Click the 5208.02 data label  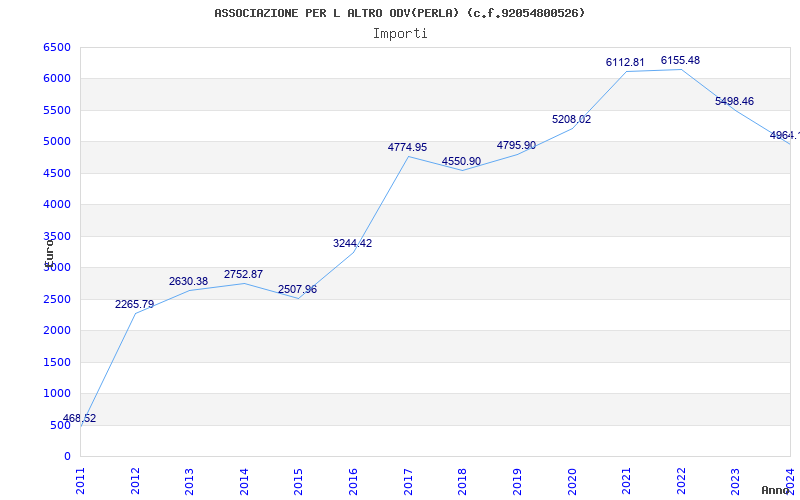[x=571, y=119]
